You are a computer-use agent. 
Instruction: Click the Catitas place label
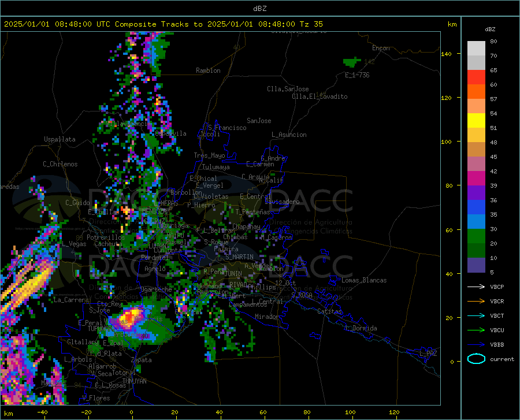(329, 311)
